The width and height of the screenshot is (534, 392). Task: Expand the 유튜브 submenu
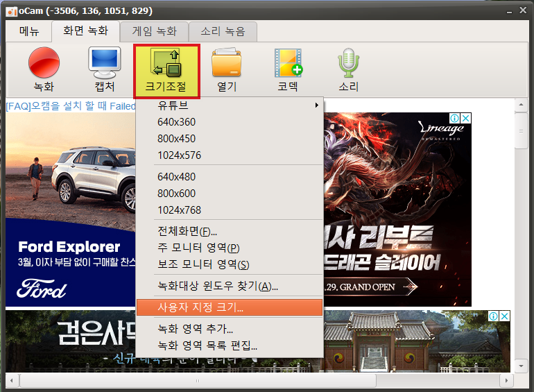pyautogui.click(x=230, y=105)
